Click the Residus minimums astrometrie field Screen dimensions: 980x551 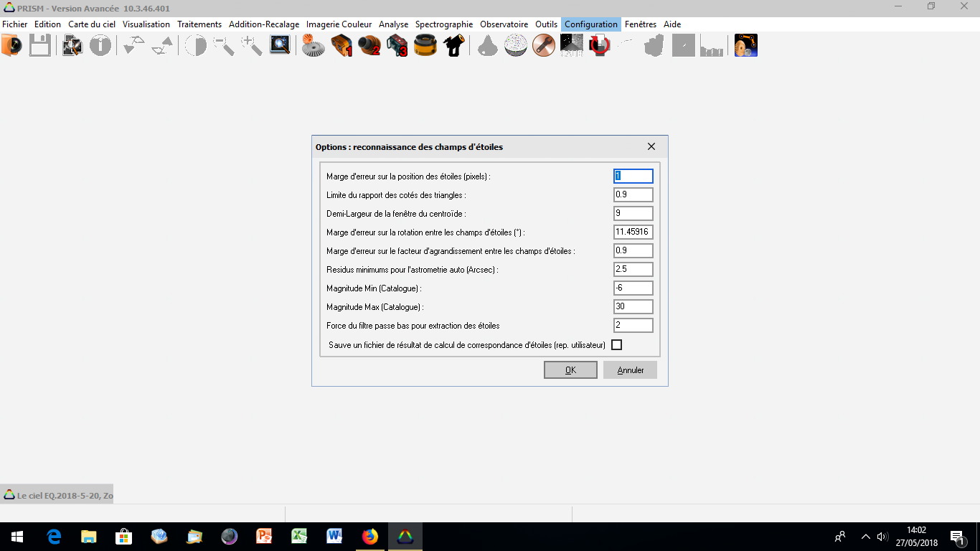pos(633,270)
